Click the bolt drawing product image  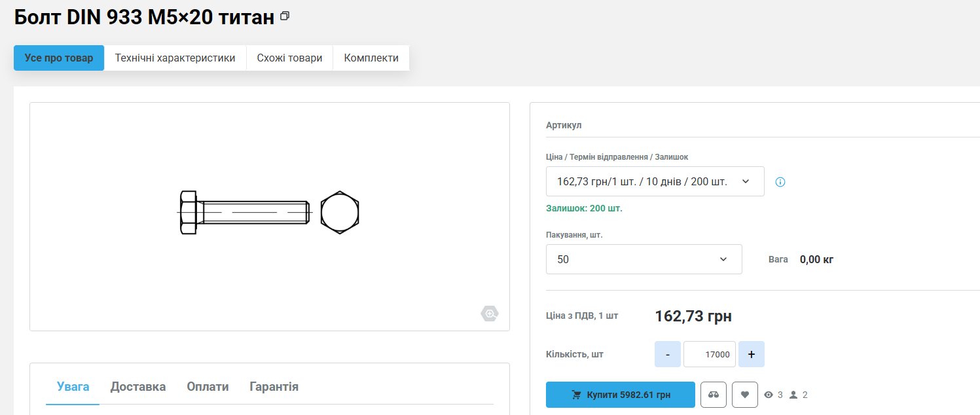(x=269, y=213)
